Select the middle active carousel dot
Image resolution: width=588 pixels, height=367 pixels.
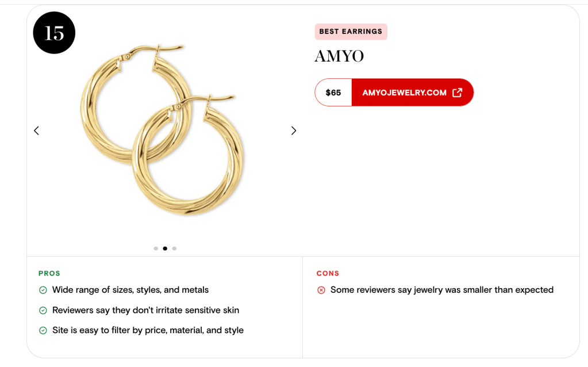click(x=165, y=249)
